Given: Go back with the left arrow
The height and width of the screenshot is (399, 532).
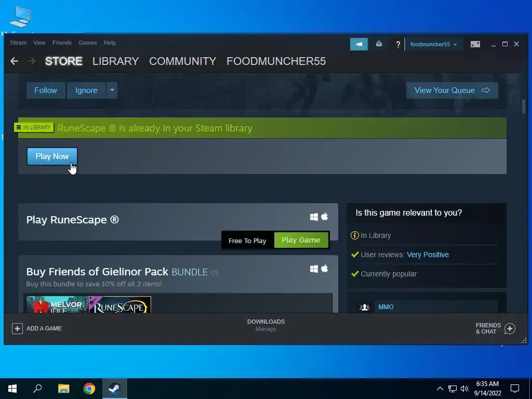Looking at the screenshot, I should (14, 61).
